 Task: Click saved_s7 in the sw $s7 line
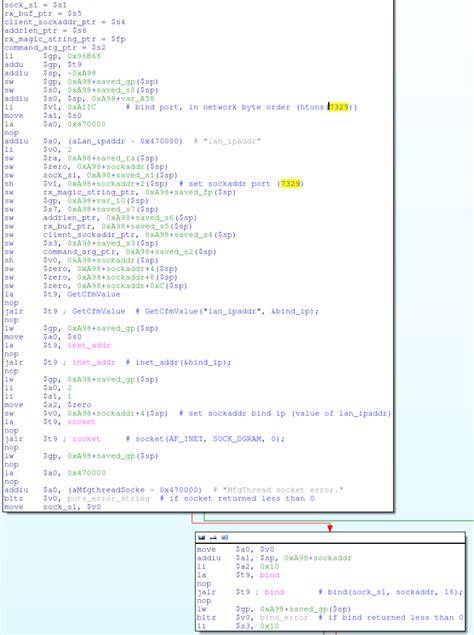(115, 209)
